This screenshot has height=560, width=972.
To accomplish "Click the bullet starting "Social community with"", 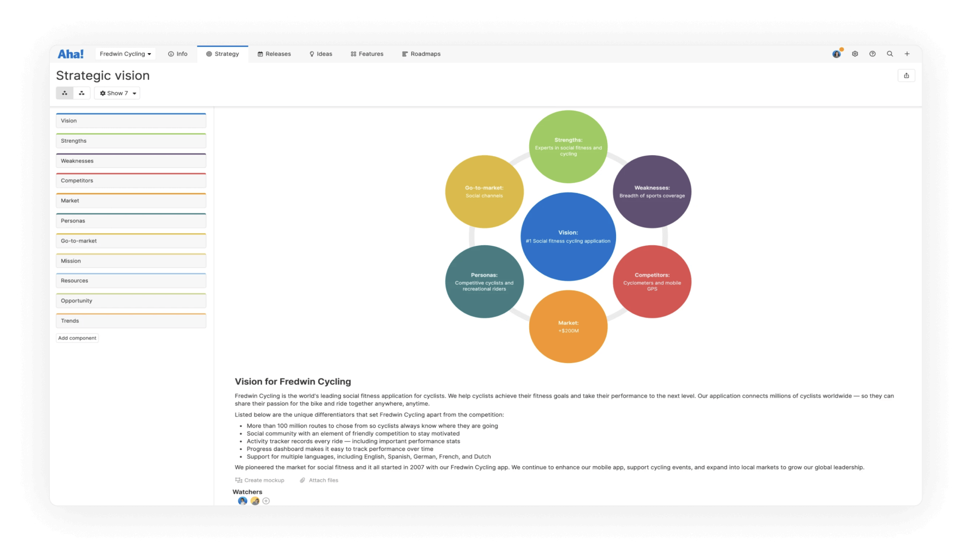I will (353, 434).
